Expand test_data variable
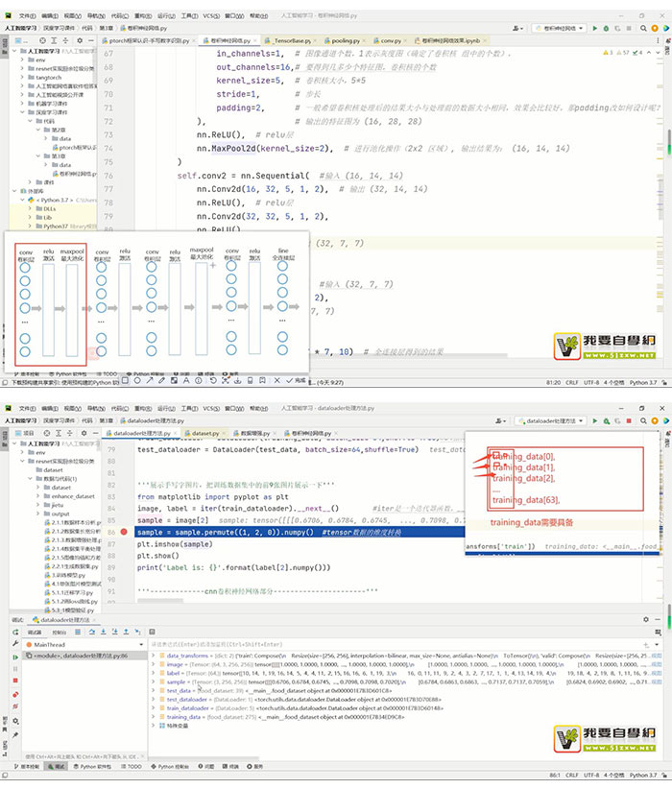Image resolution: width=672 pixels, height=789 pixels. 154,690
